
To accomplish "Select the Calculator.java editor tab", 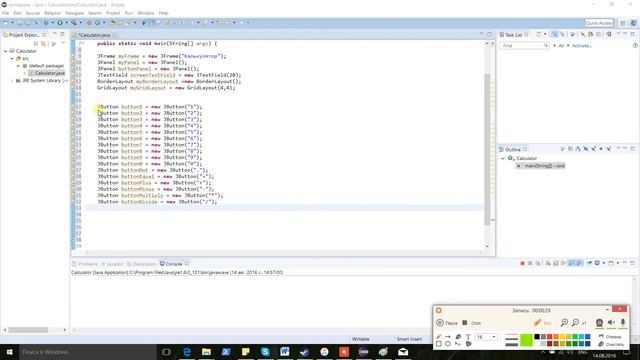I will coord(95,35).
